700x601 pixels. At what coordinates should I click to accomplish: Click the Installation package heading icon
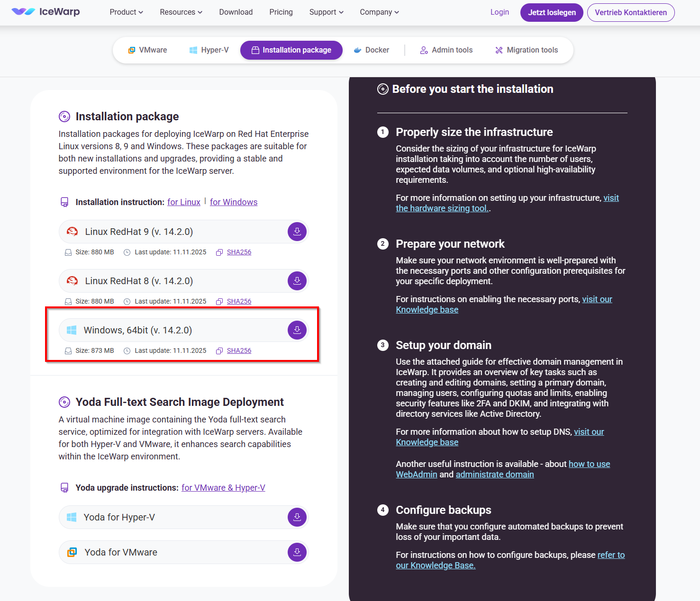tap(64, 117)
